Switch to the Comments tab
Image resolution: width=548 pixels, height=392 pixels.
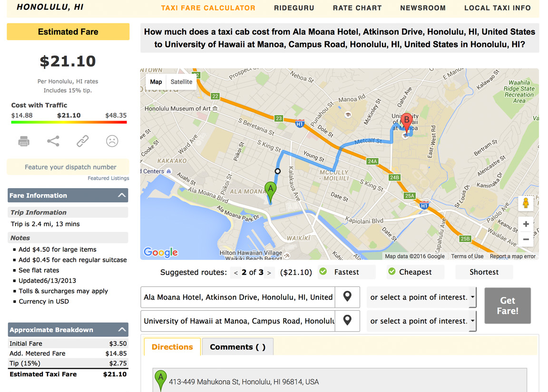tap(238, 346)
